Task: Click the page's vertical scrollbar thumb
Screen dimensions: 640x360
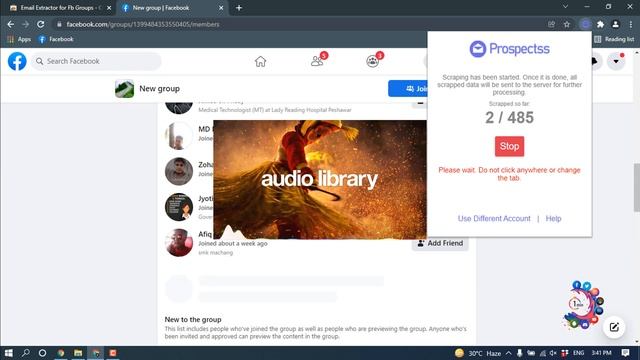Action: [x=636, y=187]
